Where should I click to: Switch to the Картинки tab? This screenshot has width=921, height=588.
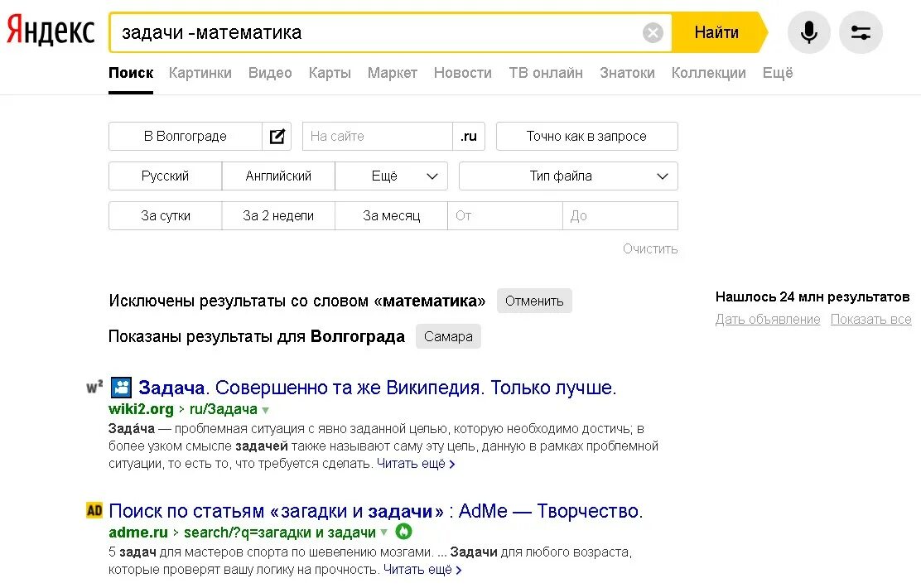click(x=200, y=73)
